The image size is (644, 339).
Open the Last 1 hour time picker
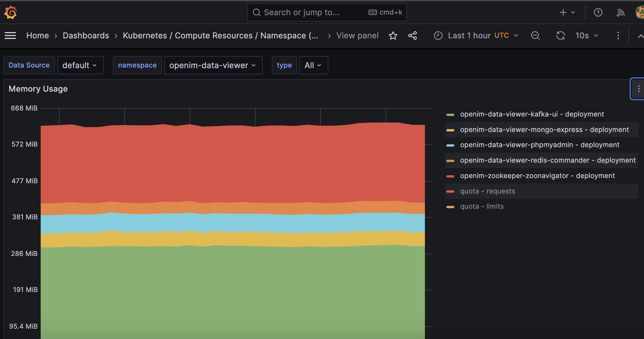click(476, 36)
